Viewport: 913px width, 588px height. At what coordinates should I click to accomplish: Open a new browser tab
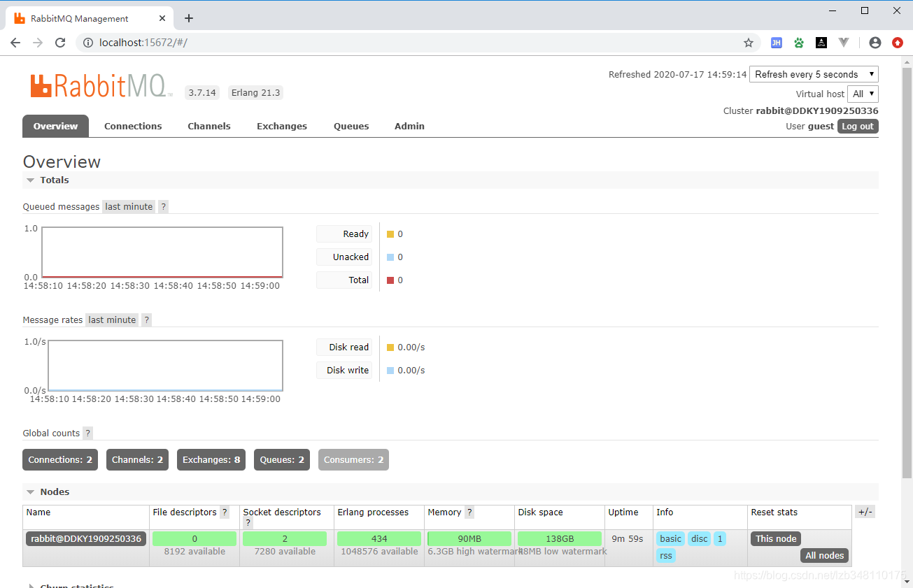(189, 18)
